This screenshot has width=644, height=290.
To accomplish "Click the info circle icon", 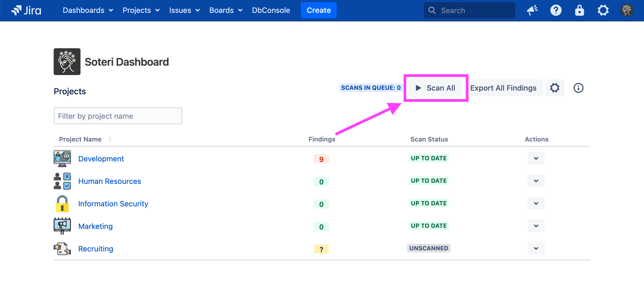I will click(x=578, y=88).
